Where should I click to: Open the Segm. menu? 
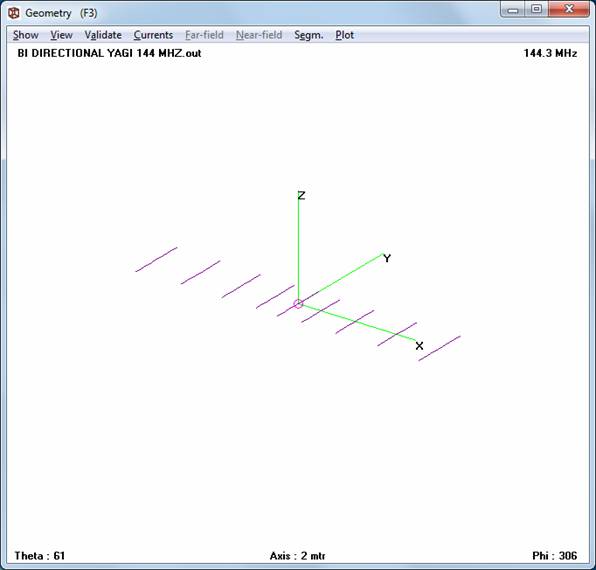coord(309,35)
